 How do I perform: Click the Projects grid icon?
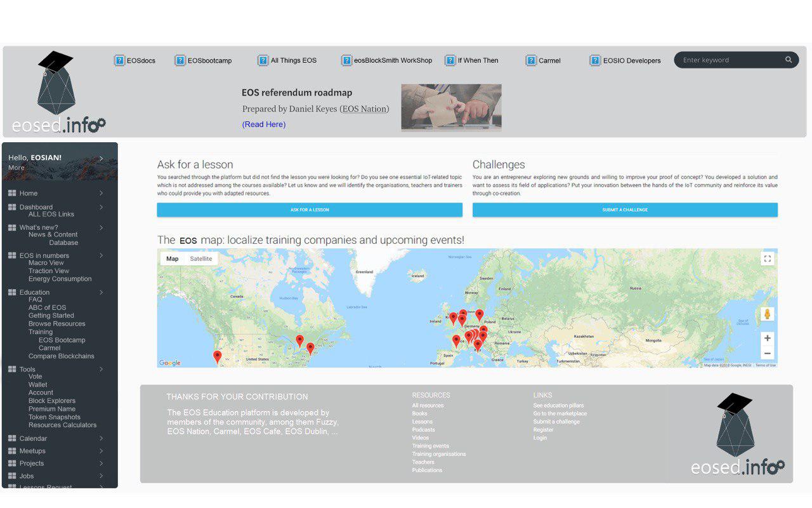12,463
